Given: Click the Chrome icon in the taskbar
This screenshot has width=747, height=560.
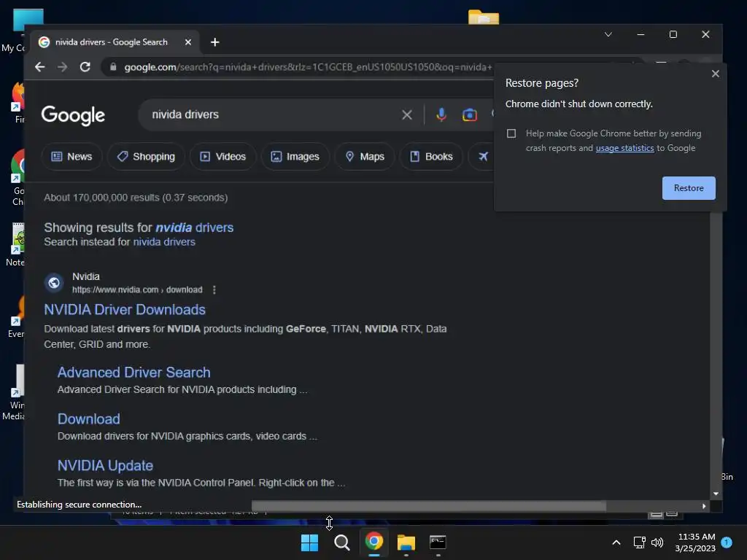Looking at the screenshot, I should click(374, 542).
